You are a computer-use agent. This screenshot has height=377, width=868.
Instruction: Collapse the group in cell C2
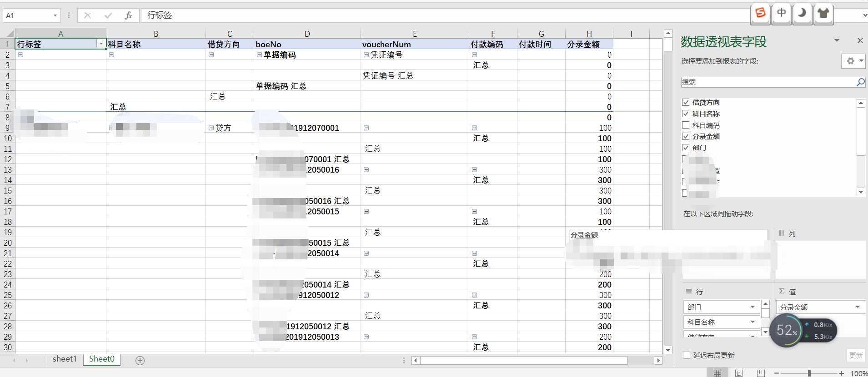(x=211, y=55)
